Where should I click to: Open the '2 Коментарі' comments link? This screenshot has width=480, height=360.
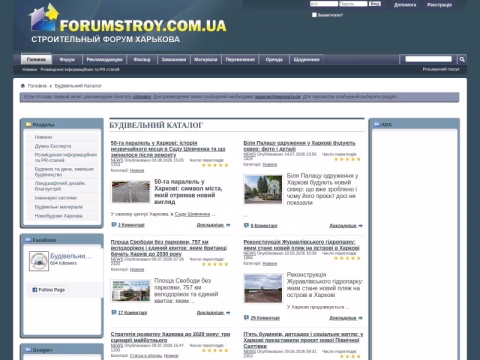tap(131, 225)
